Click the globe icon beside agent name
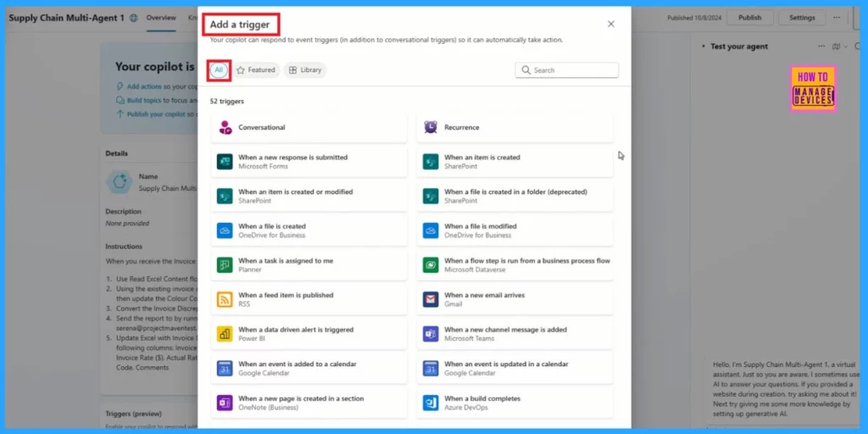 [133, 18]
